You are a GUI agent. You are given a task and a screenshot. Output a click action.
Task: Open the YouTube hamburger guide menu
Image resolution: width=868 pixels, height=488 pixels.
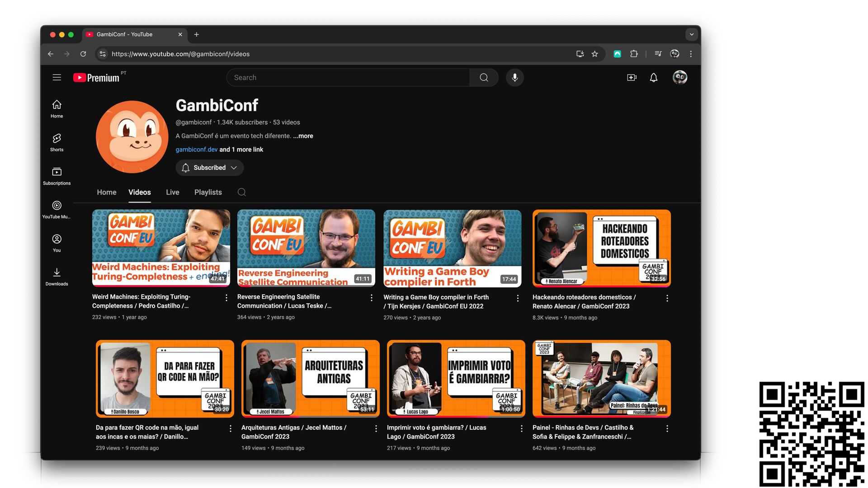[57, 77]
